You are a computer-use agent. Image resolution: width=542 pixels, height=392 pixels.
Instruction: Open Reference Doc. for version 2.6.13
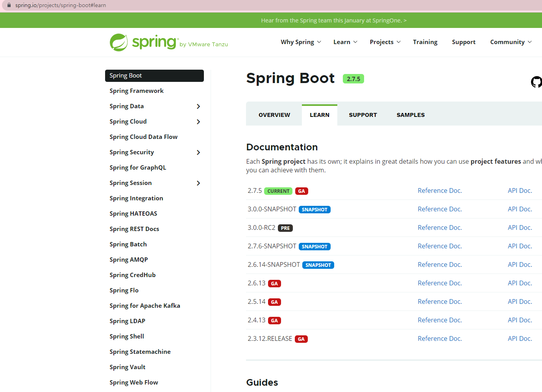pyautogui.click(x=440, y=283)
